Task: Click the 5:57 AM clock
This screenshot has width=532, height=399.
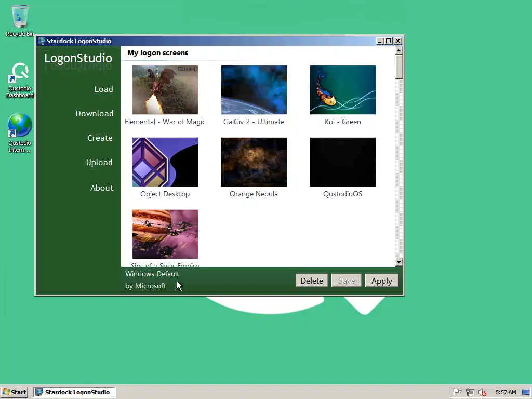Action: click(506, 393)
